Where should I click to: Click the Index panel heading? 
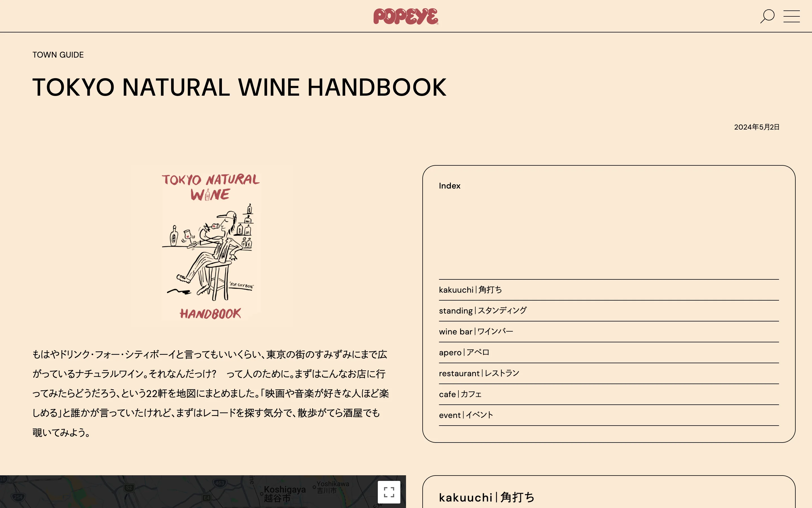click(x=450, y=186)
